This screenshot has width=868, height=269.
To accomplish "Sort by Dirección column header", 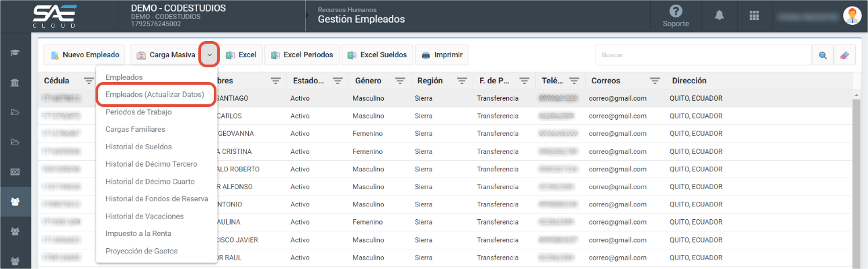I will [689, 81].
